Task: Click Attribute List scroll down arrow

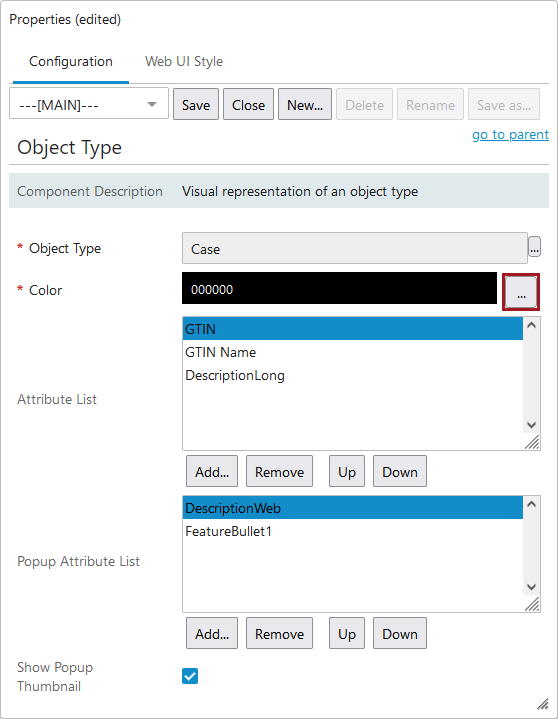Action: point(531,425)
